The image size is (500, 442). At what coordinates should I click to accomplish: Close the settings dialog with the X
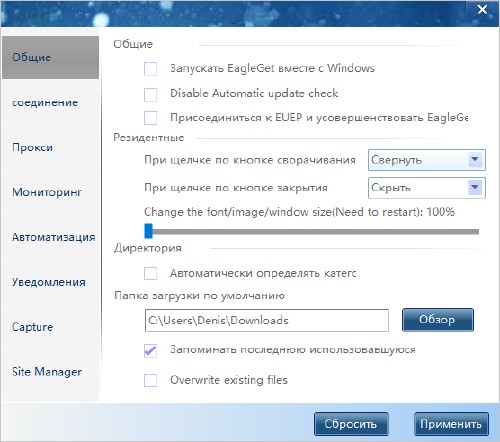482,10
